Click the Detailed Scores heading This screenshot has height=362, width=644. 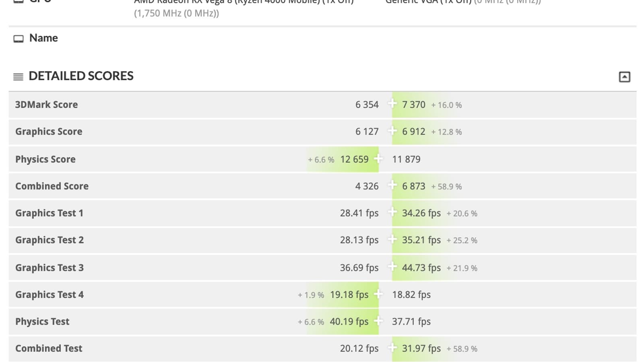point(81,76)
